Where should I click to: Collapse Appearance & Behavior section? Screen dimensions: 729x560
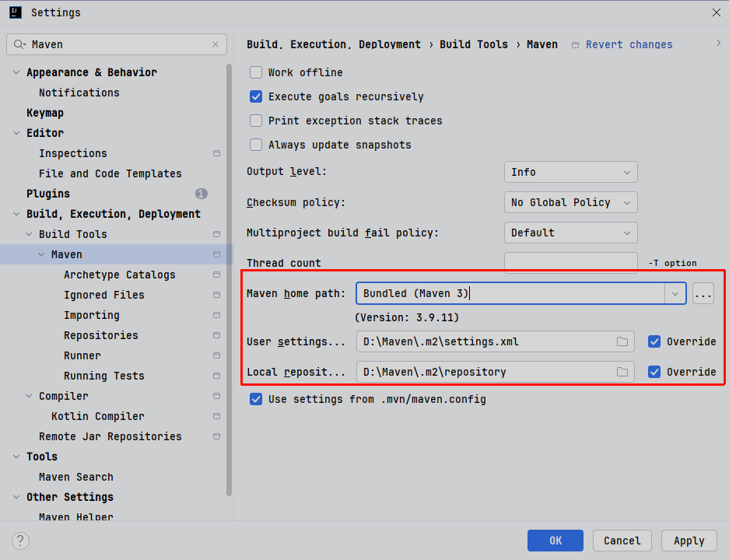click(16, 72)
